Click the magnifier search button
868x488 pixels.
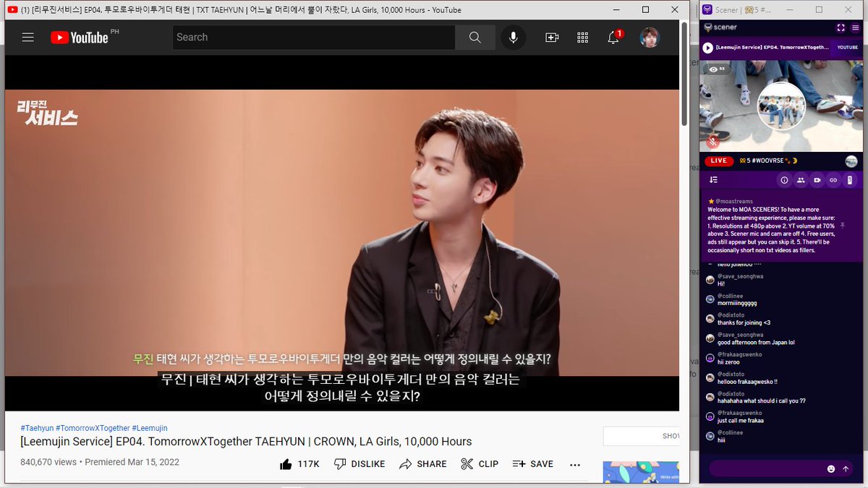pos(475,38)
